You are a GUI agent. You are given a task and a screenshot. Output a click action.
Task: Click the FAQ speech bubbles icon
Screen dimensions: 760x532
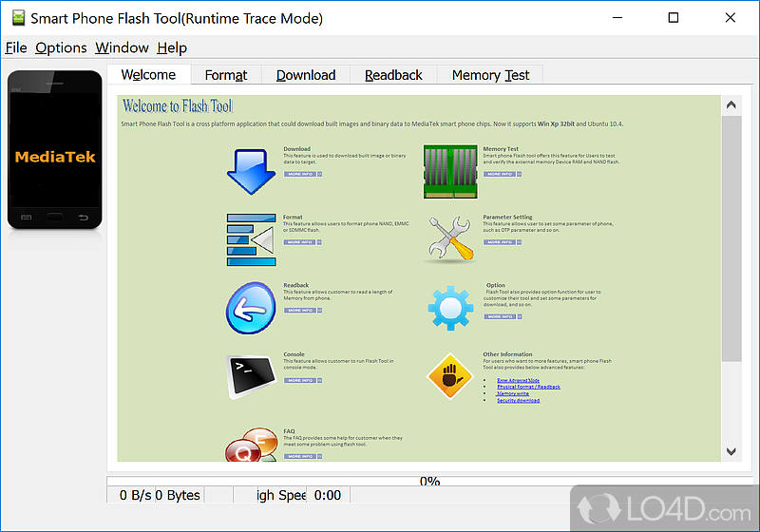coord(251,445)
